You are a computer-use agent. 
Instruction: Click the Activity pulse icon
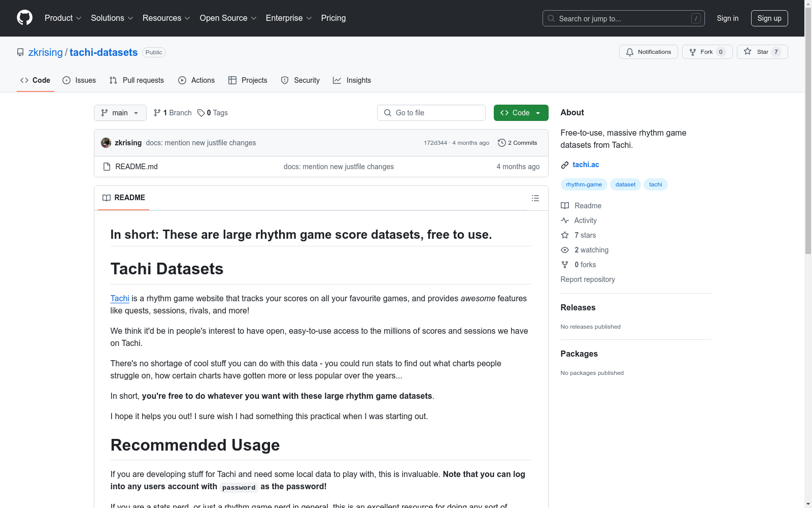tap(565, 220)
